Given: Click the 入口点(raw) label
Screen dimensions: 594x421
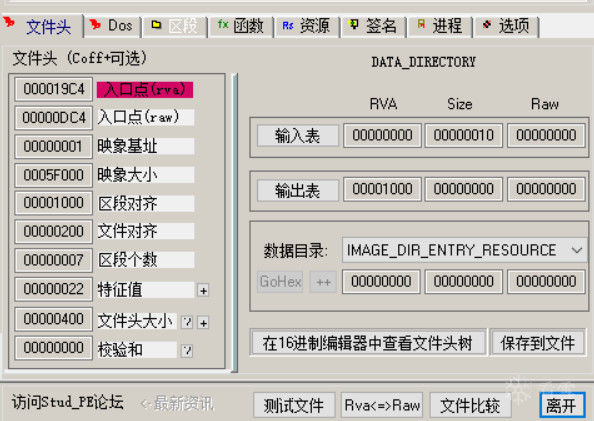Looking at the screenshot, I should pos(145,117).
